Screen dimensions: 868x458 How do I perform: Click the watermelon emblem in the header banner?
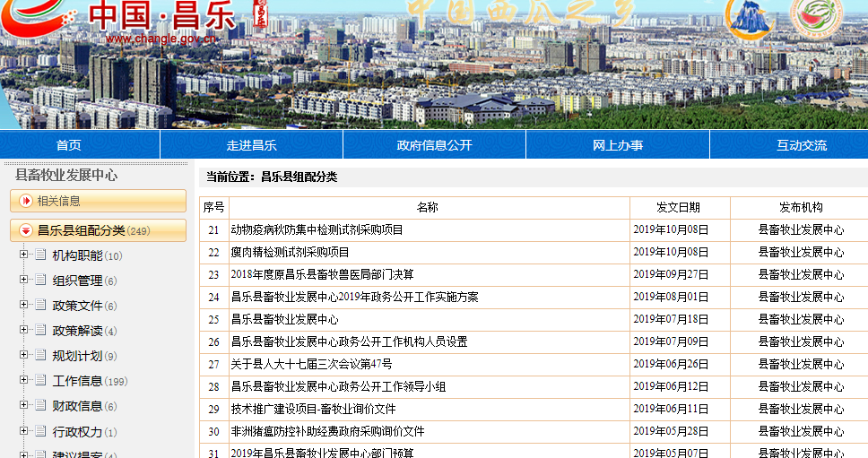pos(816,18)
